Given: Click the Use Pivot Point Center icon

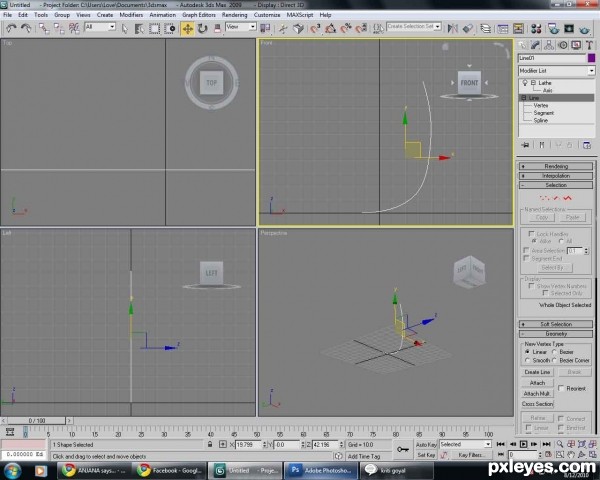Looking at the screenshot, I should [x=265, y=28].
